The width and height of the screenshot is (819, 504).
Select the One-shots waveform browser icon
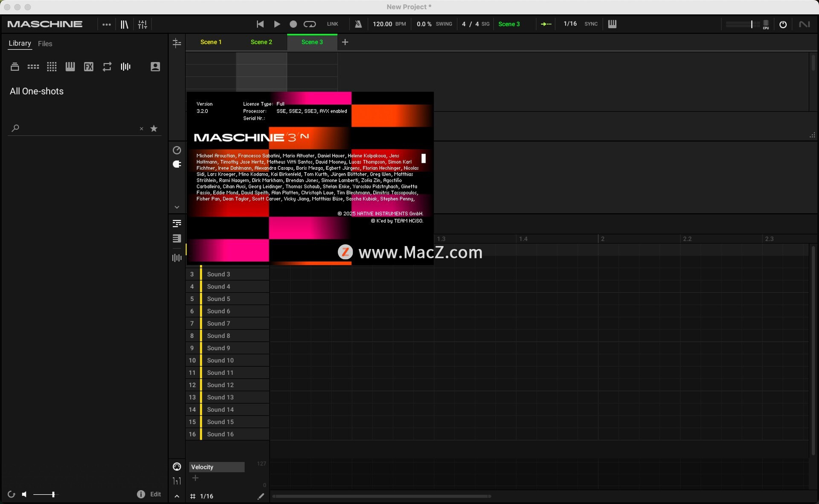pos(125,67)
